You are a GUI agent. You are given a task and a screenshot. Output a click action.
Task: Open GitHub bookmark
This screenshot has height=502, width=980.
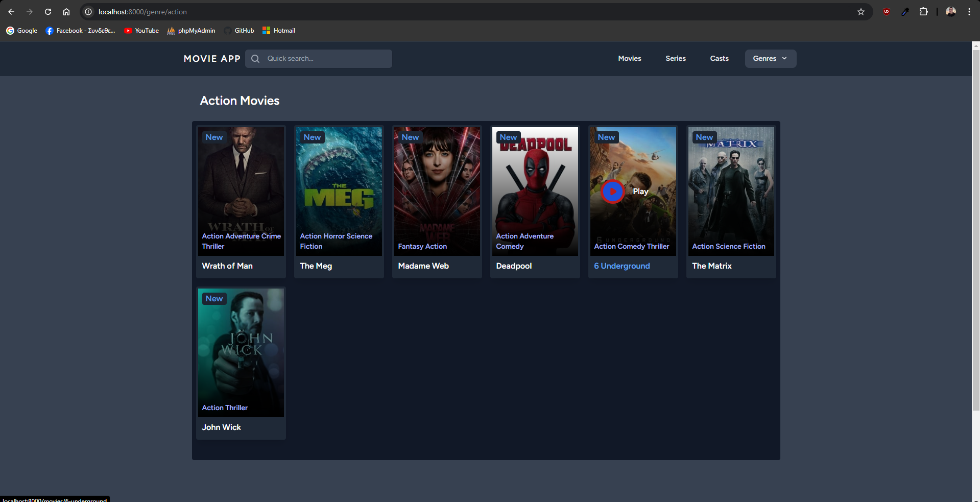pos(239,31)
